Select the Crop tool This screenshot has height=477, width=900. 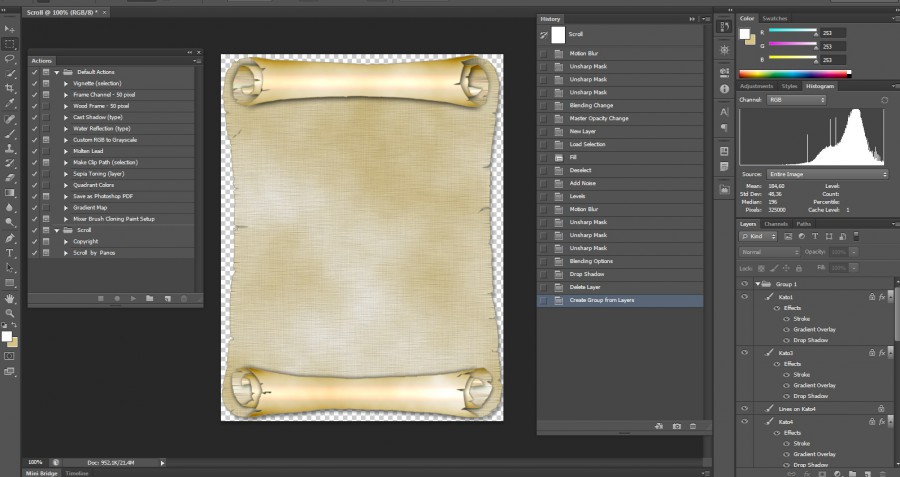(x=10, y=88)
